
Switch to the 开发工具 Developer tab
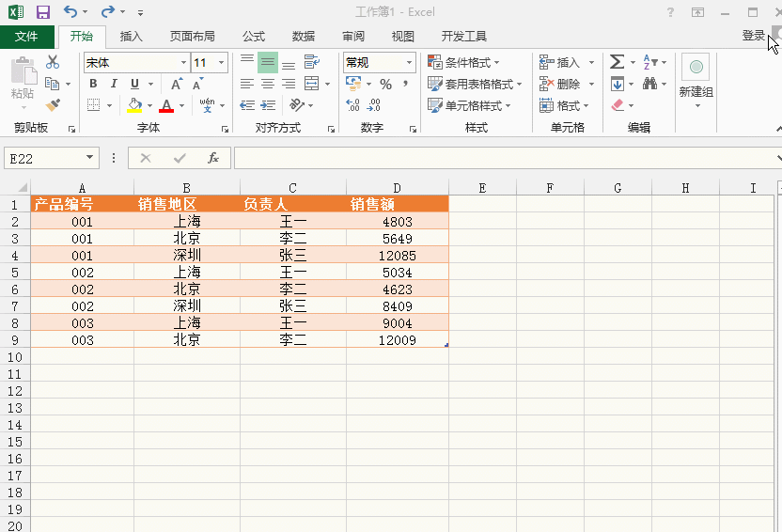click(x=463, y=36)
